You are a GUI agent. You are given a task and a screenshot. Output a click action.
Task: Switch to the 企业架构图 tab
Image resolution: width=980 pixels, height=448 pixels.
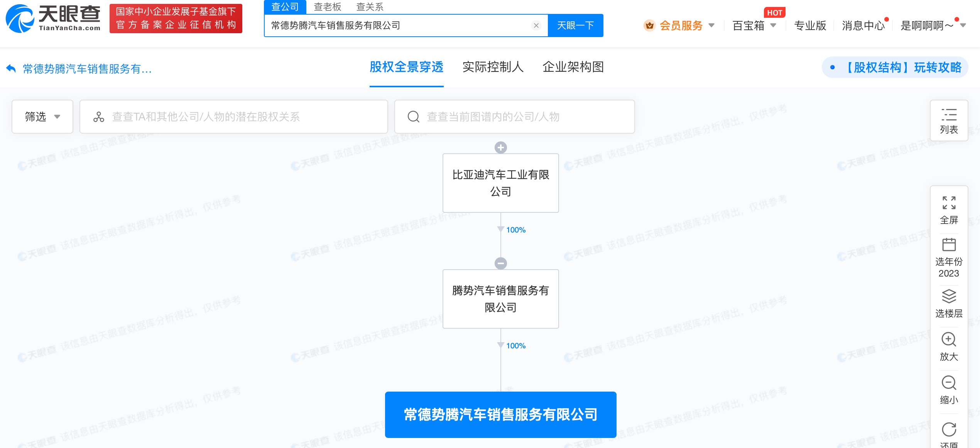coord(573,67)
